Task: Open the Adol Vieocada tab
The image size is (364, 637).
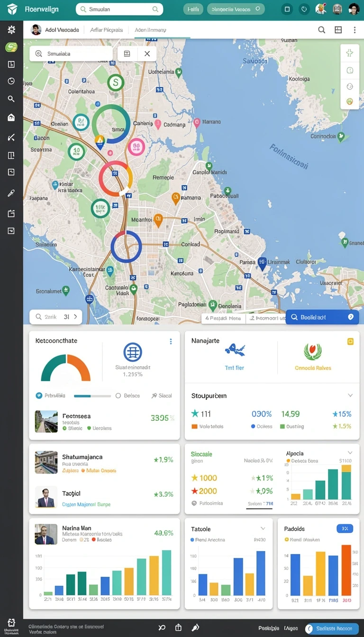Action: point(62,30)
